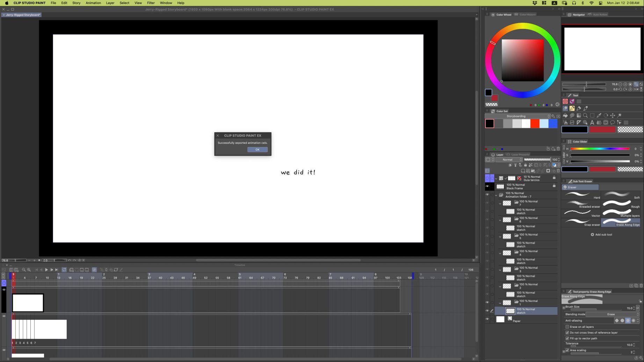The height and width of the screenshot is (362, 644).
Task: Toggle visibility of selected sketch layer
Action: (487, 311)
